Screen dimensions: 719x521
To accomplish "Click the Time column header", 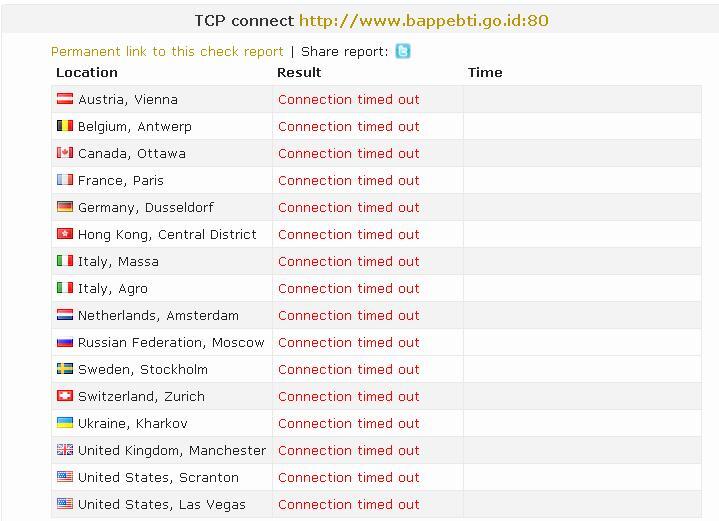I will pyautogui.click(x=485, y=72).
